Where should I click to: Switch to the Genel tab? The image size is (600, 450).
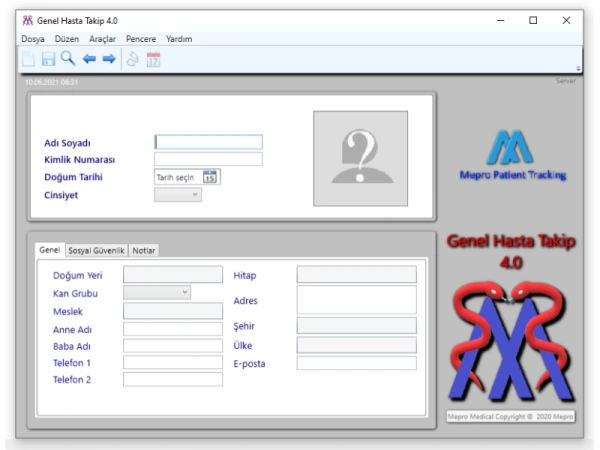(x=50, y=250)
